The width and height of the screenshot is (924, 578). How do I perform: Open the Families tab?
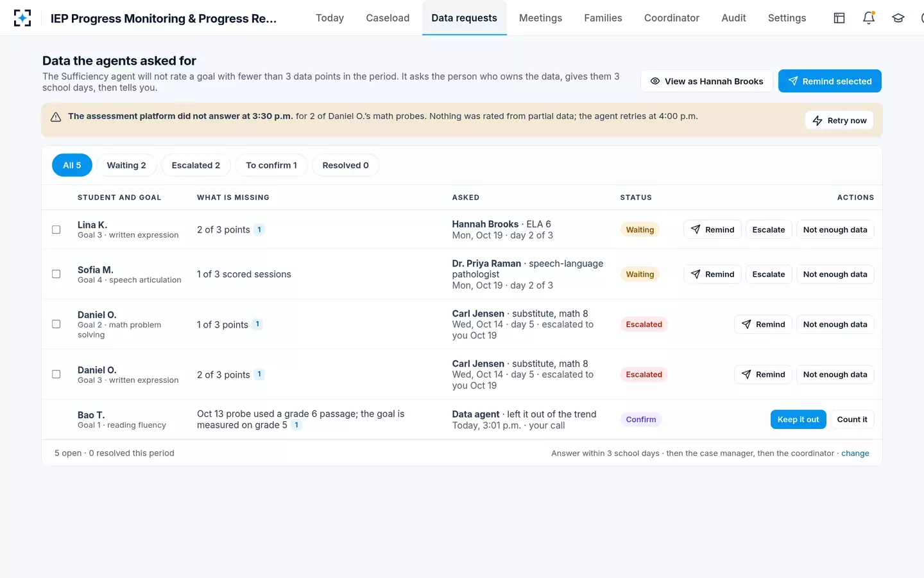[x=603, y=18]
